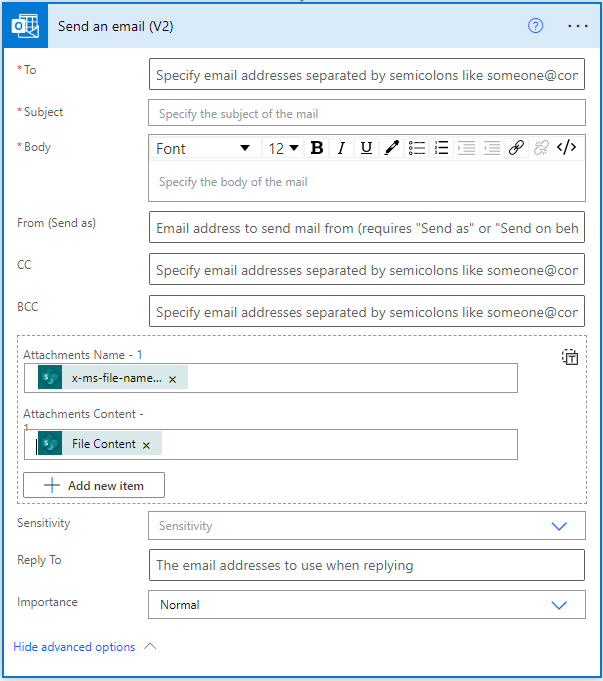Open the Font family dropdown

203,148
